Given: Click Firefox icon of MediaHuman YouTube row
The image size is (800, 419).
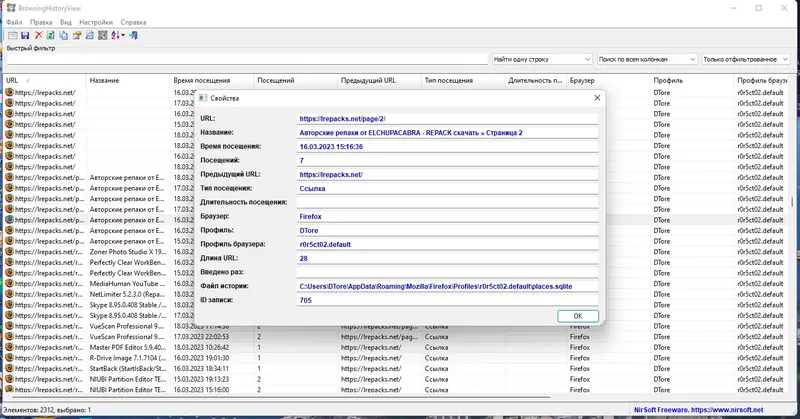Looking at the screenshot, I should pos(9,283).
